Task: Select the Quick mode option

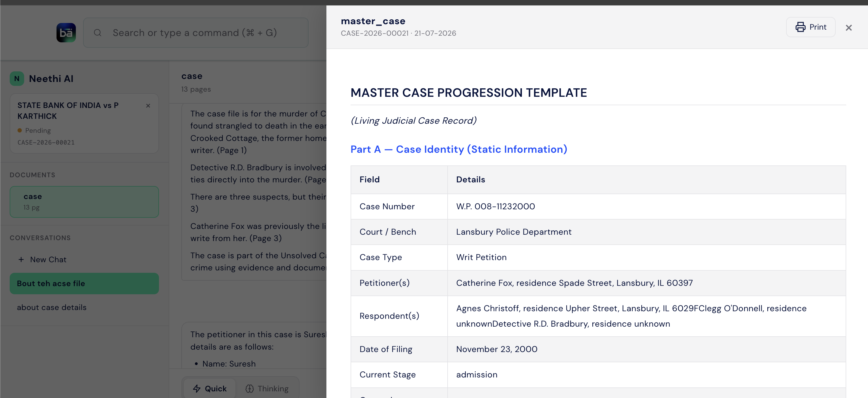Action: coord(209,389)
